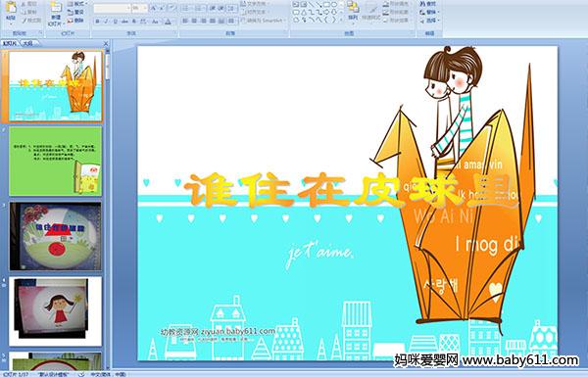Toggle Align Text Left
This screenshot has height=377, width=588.
(185, 21)
